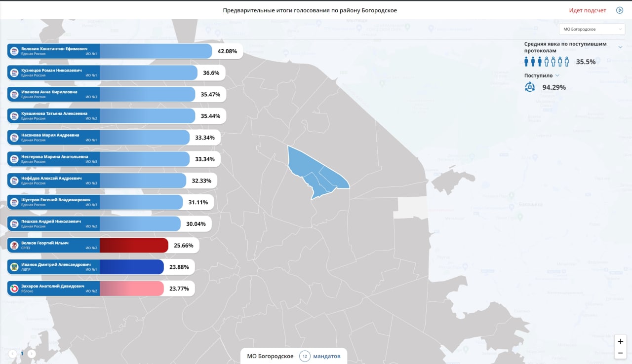Select candidate Воловик Константин Ефимович bar
The width and height of the screenshot is (632, 364).
click(x=125, y=51)
